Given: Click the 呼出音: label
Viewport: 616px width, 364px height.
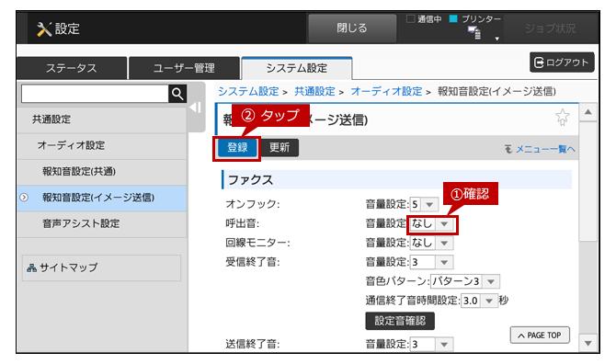Looking at the screenshot, I should pyautogui.click(x=242, y=223).
